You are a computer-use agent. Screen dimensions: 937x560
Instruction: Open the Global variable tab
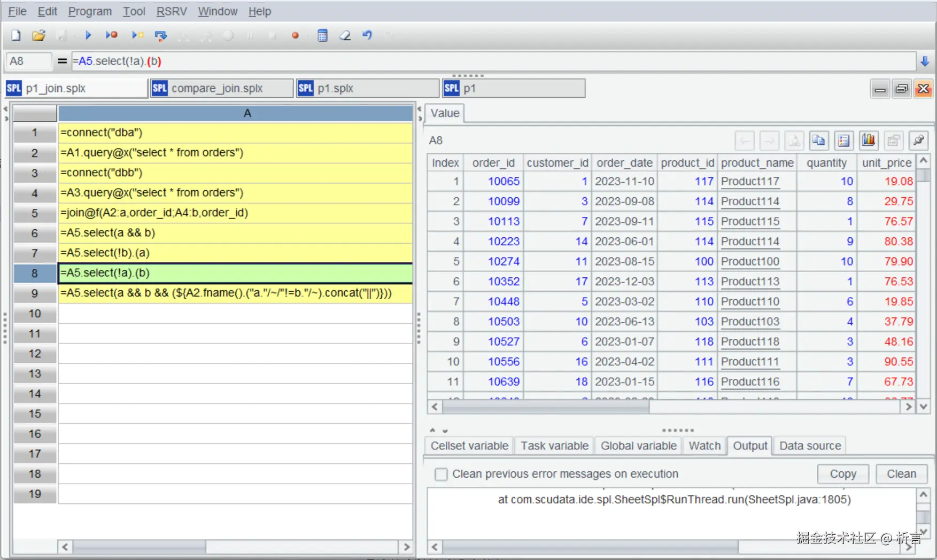pos(638,446)
